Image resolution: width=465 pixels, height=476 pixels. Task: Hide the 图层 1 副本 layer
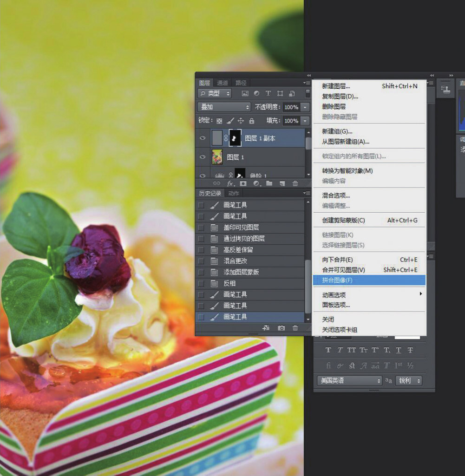203,138
